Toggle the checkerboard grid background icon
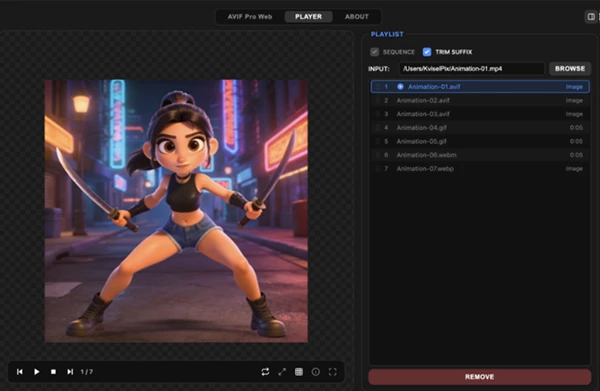Viewport: 600px width, 391px height. [299, 371]
